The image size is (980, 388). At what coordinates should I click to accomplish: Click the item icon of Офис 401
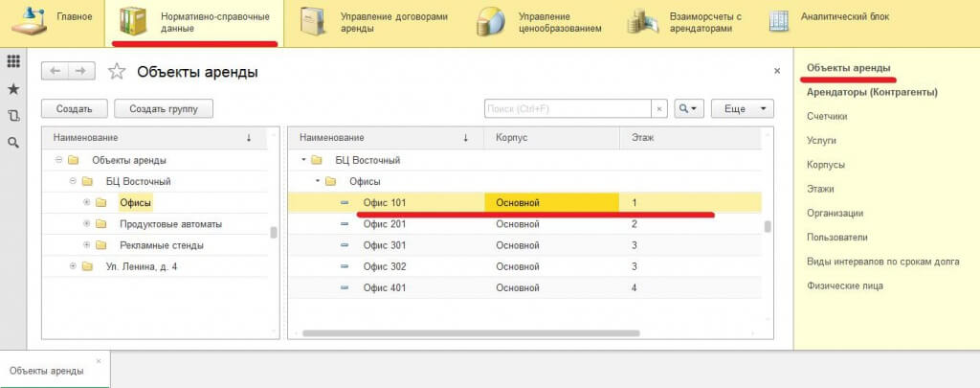point(345,287)
